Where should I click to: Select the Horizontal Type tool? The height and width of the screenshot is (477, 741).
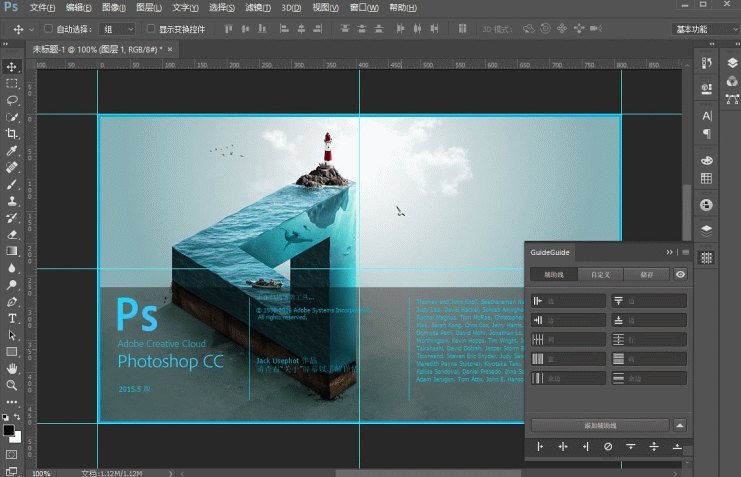pyautogui.click(x=12, y=318)
